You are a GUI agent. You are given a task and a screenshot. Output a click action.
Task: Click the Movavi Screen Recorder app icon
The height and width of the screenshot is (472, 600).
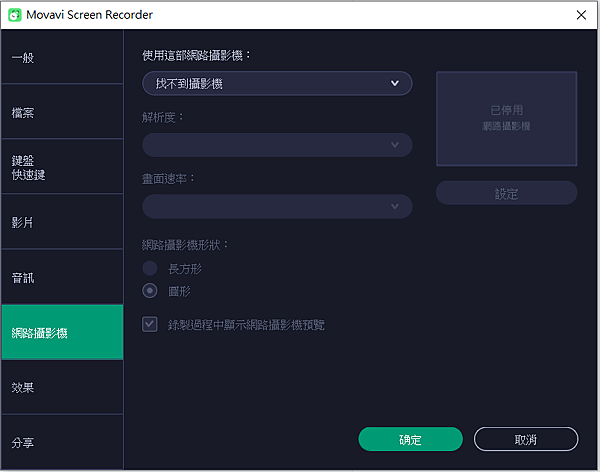point(15,15)
